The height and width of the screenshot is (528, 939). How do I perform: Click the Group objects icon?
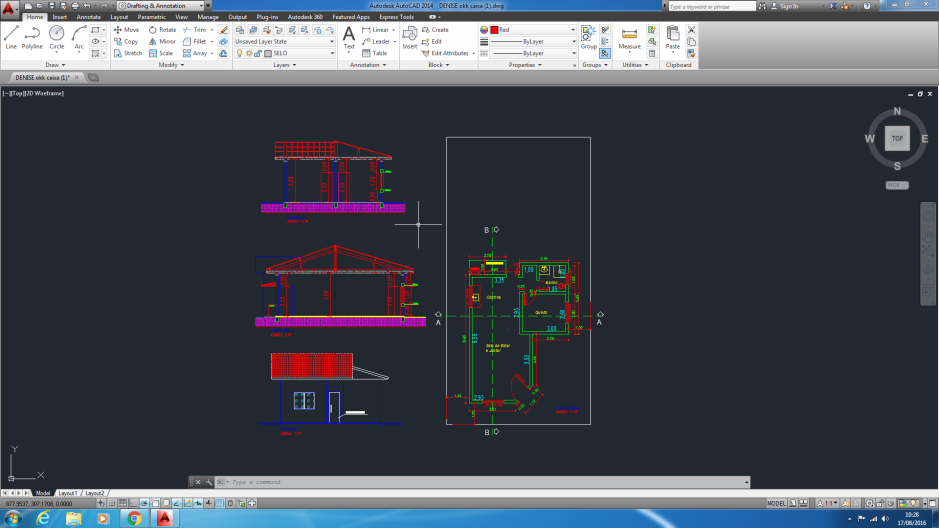click(589, 37)
